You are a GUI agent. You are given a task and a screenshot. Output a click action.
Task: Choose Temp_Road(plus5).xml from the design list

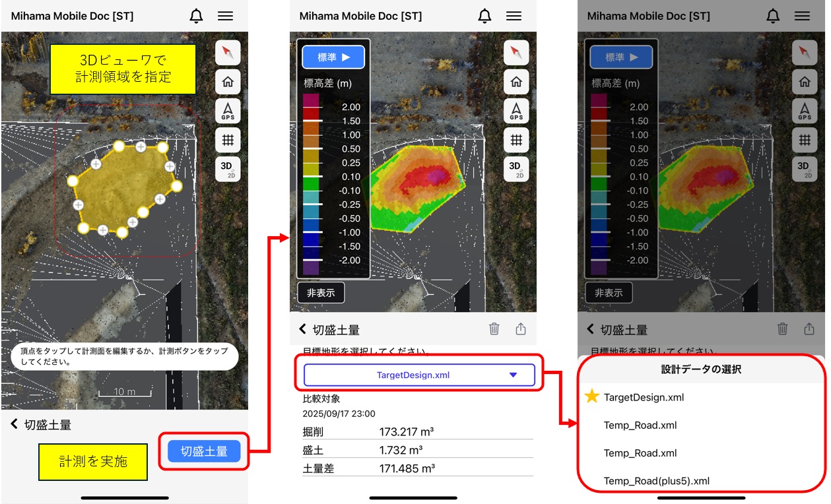656,481
